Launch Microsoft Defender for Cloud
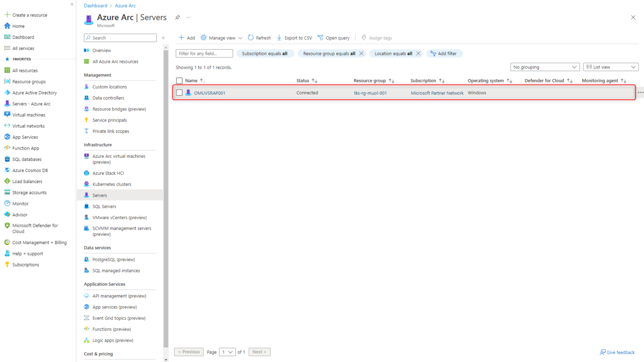 click(35, 229)
